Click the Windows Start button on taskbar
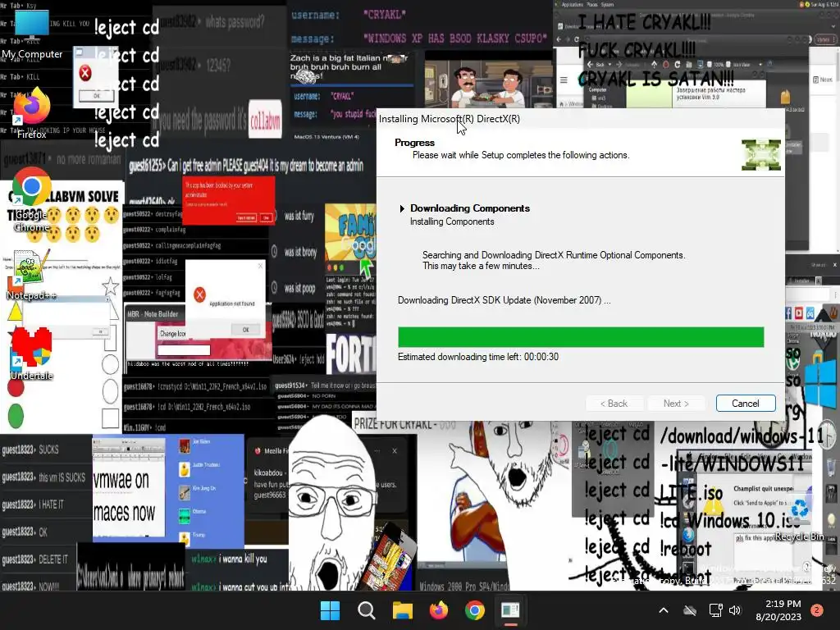 click(x=330, y=610)
